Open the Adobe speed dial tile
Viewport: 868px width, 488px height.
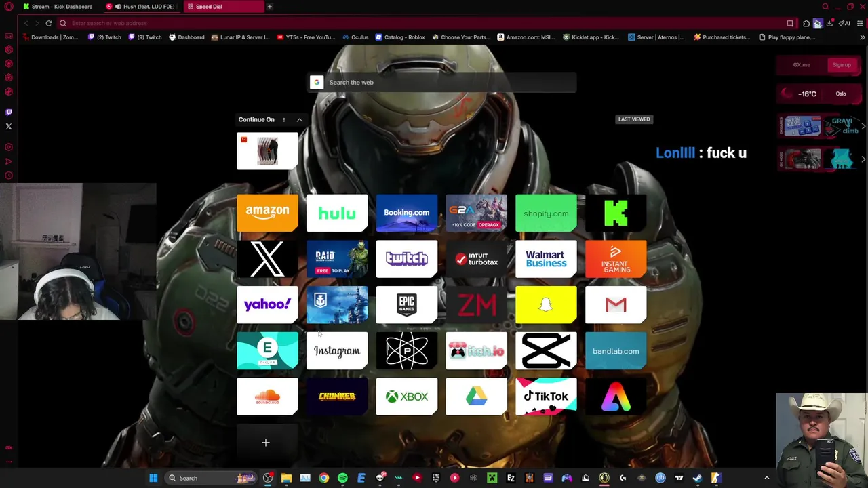pos(616,396)
